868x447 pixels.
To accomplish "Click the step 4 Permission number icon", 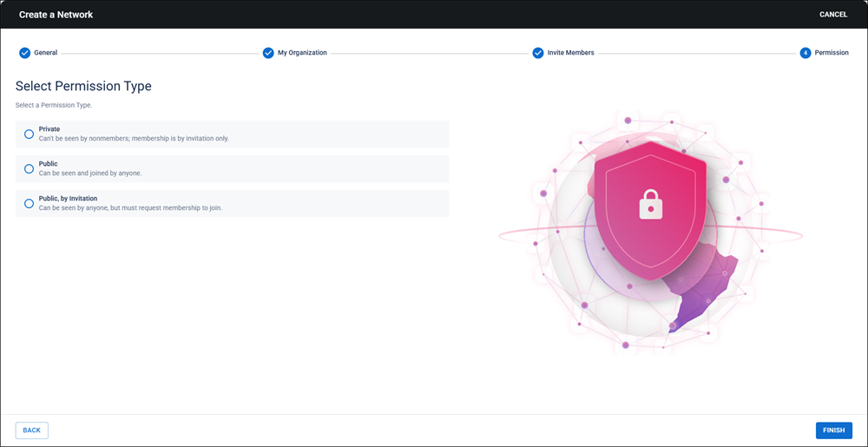I will click(806, 53).
